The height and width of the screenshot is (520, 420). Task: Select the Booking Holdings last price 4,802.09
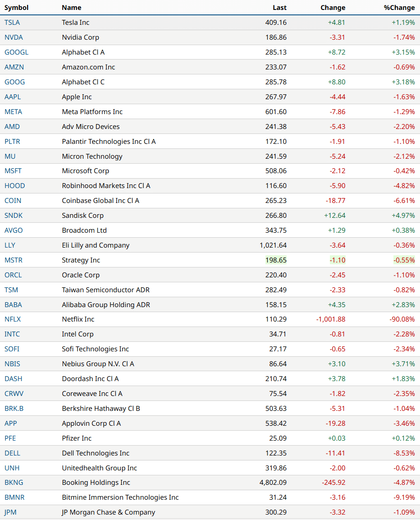point(273,483)
